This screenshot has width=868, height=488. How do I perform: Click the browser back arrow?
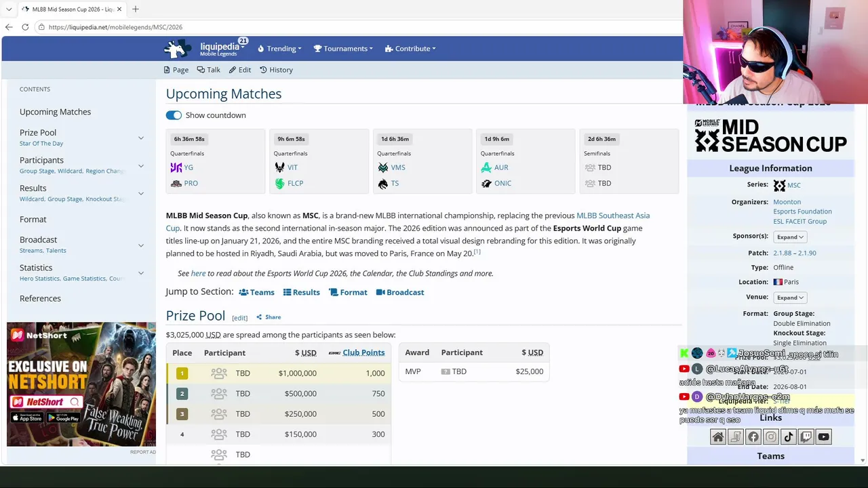click(9, 27)
